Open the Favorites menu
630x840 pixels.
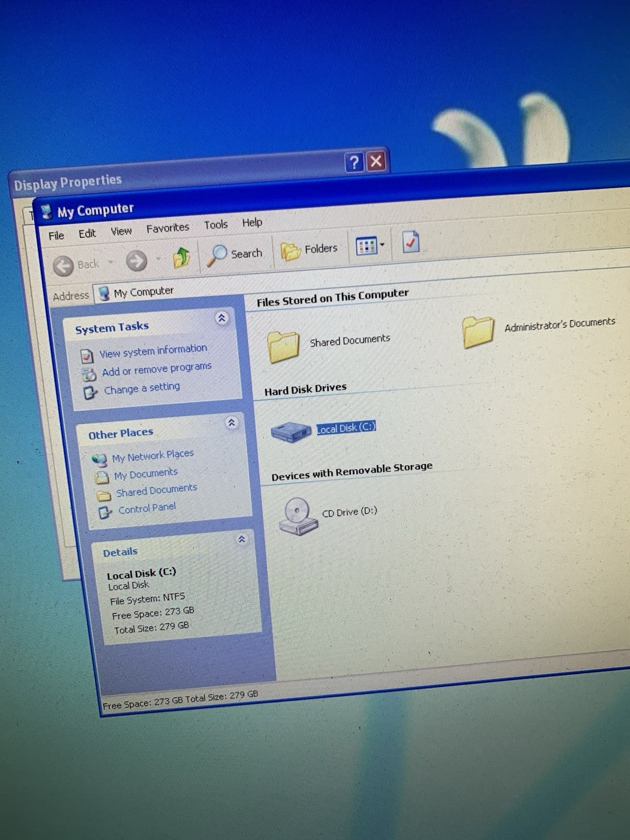167,228
